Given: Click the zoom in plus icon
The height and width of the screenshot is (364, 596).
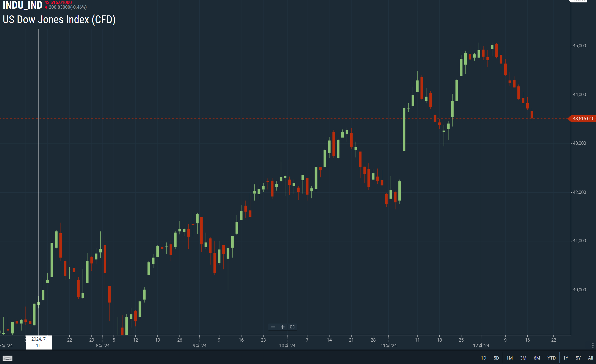Looking at the screenshot, I should [x=282, y=327].
